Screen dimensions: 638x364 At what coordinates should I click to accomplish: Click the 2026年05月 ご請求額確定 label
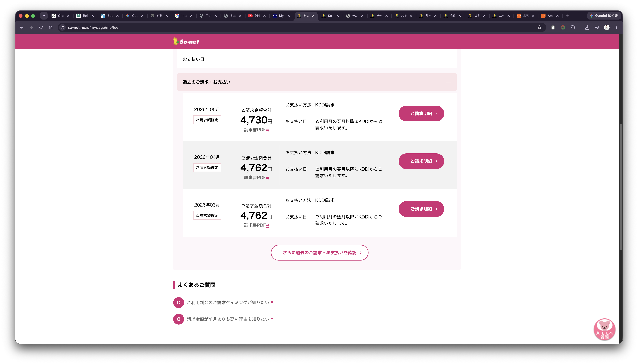coord(207,120)
